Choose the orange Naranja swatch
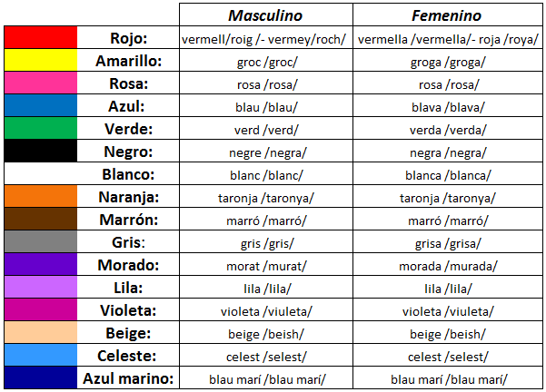 coord(40,197)
